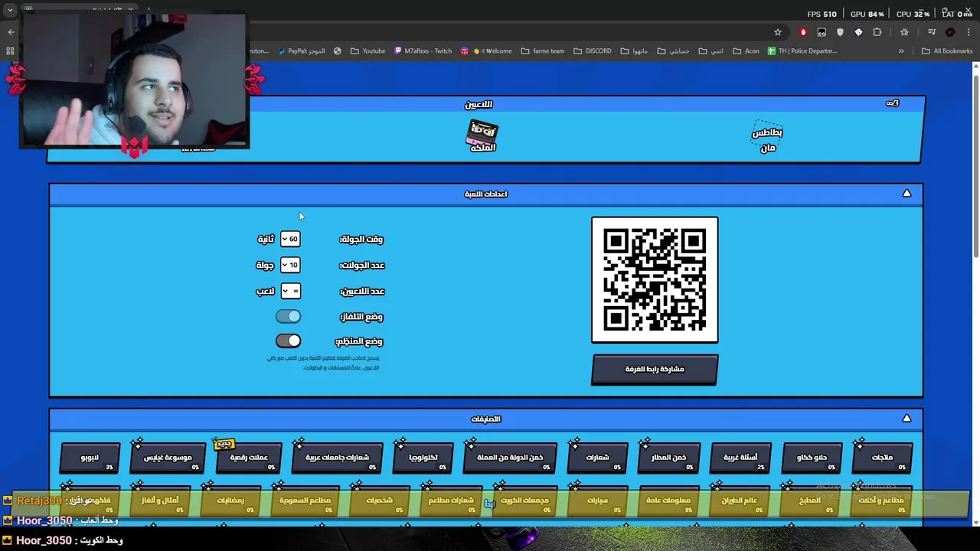Click the media control playlist icon in toolbar
This screenshot has height=551, width=980.
tap(932, 32)
